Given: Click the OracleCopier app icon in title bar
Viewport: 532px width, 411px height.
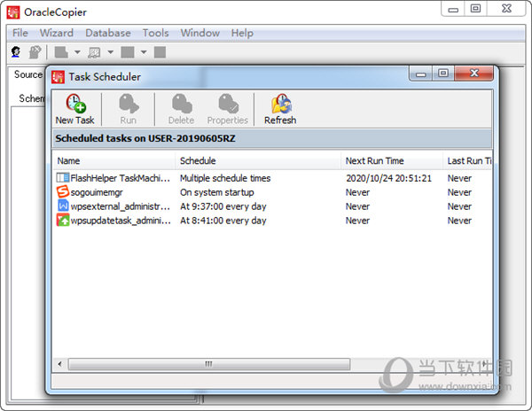Looking at the screenshot, I should (13, 12).
